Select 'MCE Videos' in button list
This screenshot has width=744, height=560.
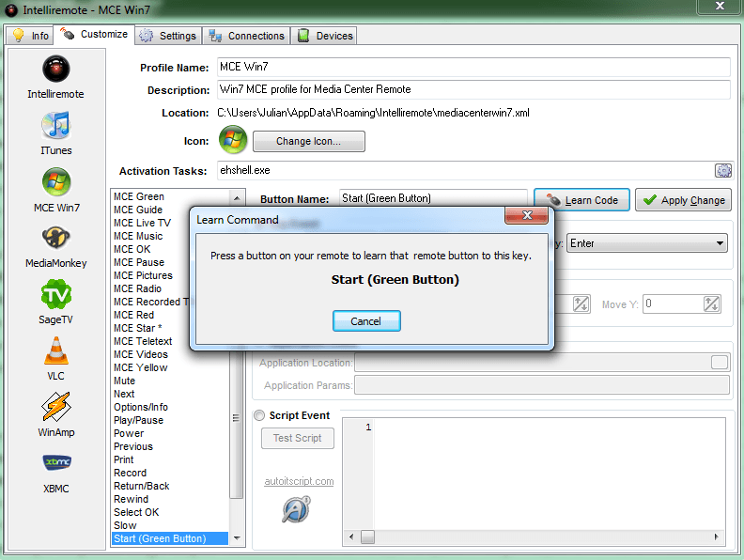click(141, 354)
